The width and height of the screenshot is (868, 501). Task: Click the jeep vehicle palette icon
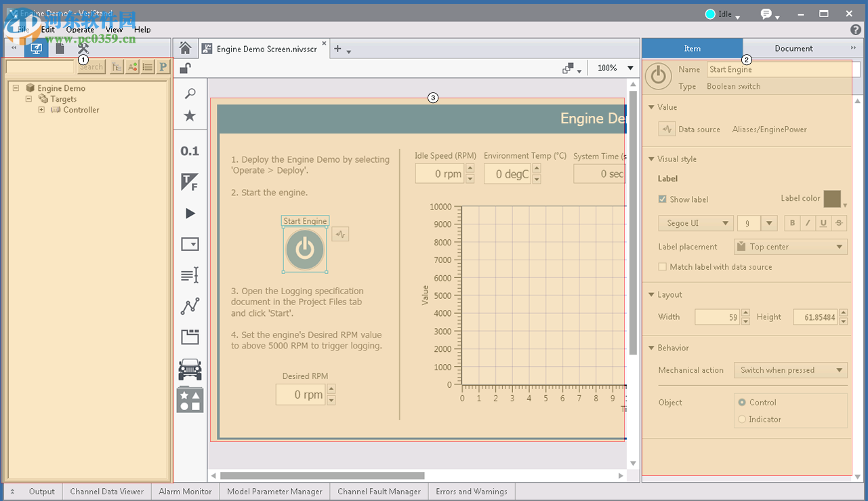(190, 369)
